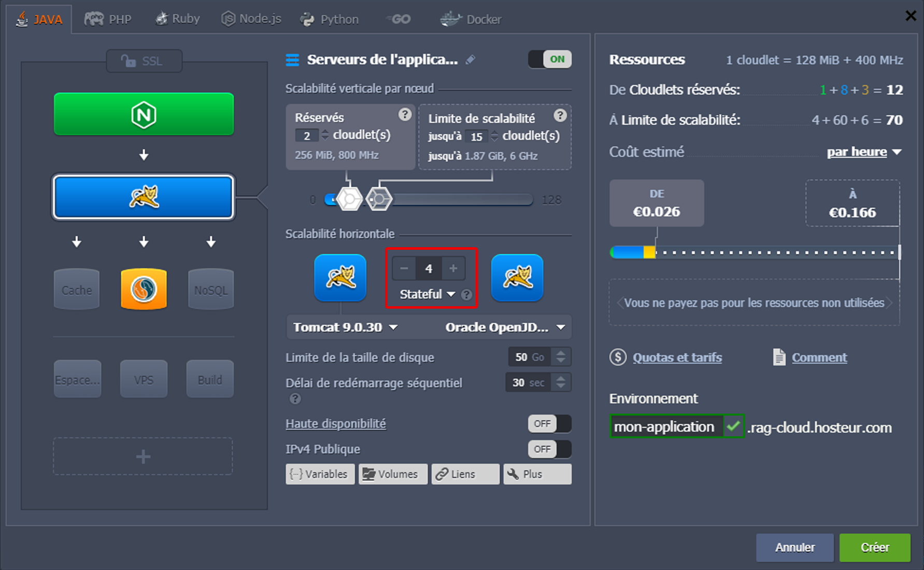Click the help icon under Délai de redémarrage

point(295,398)
